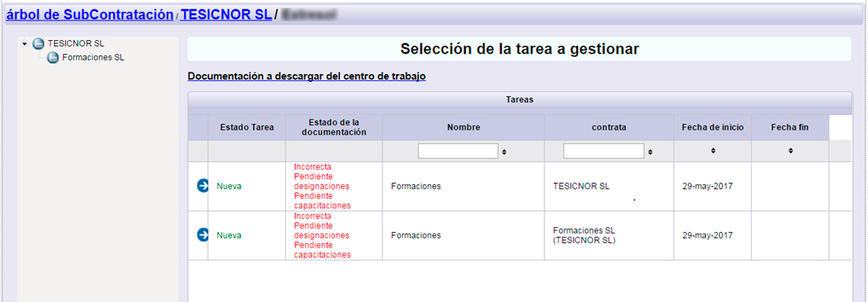
Task: Click the Estado Tarea column header
Action: tap(247, 127)
